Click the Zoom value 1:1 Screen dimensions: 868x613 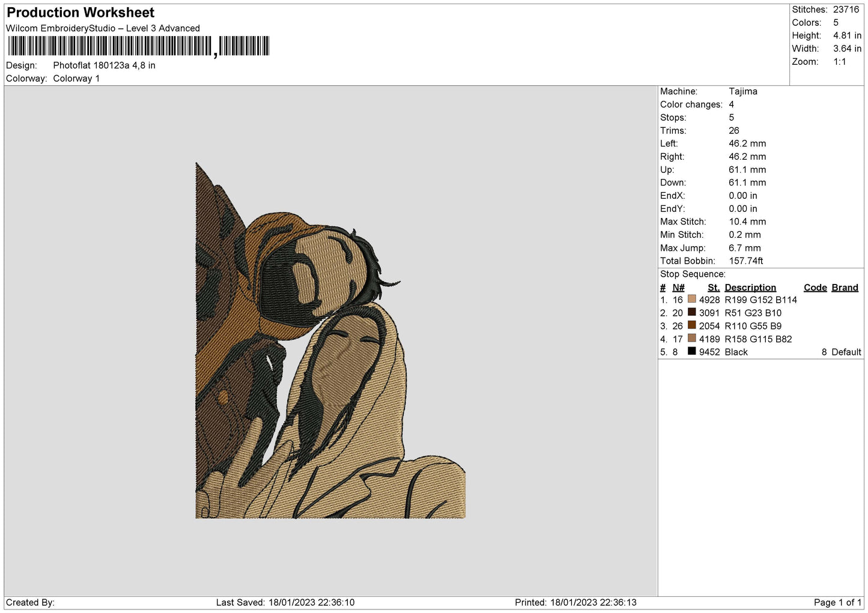click(839, 62)
